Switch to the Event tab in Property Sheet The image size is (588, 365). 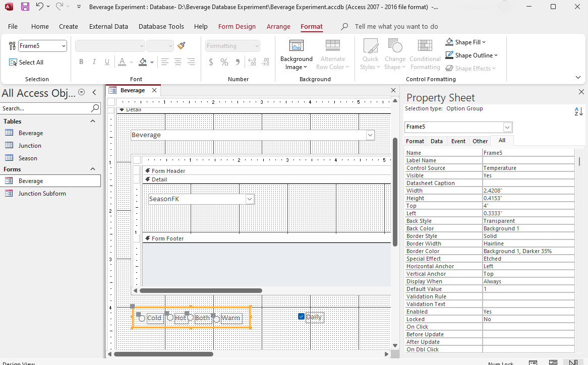pyautogui.click(x=458, y=141)
